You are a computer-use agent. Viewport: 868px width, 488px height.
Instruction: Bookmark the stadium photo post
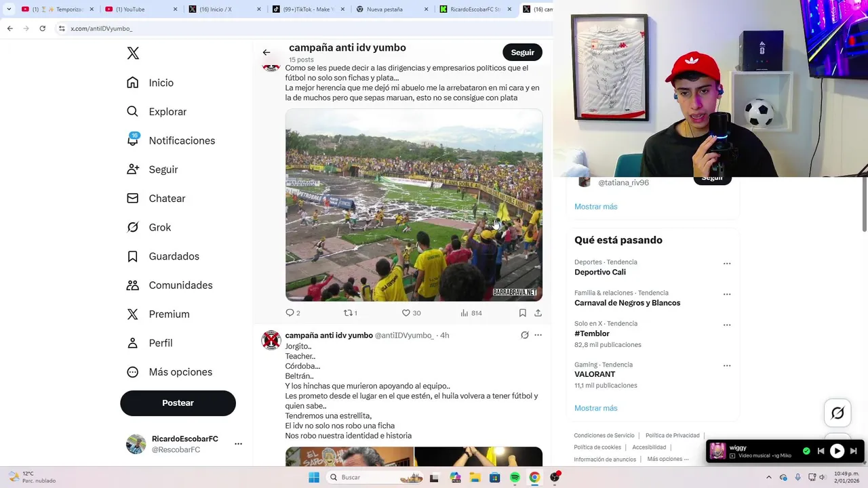[x=522, y=313]
